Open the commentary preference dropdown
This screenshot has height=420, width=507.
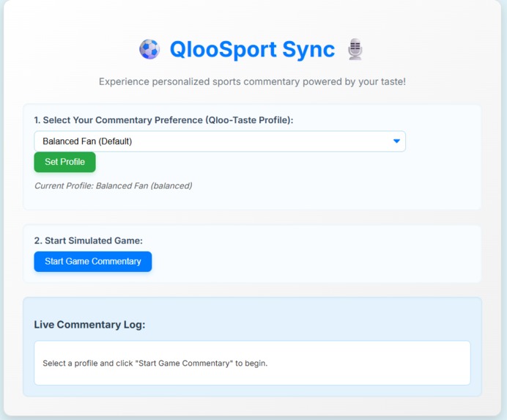point(220,141)
